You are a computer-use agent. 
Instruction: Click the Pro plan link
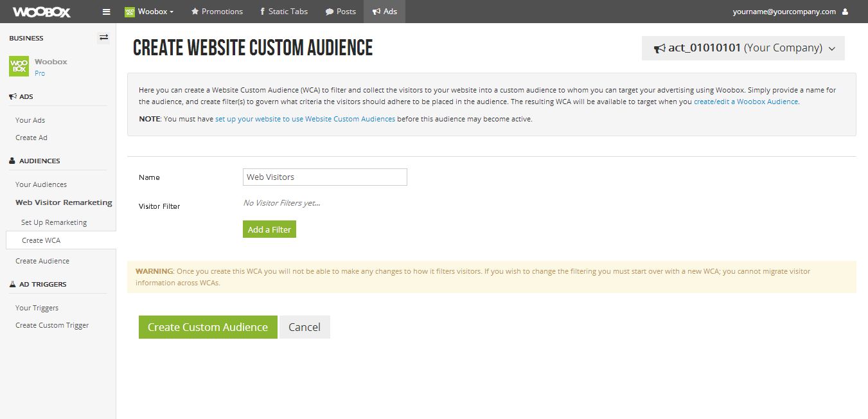tap(40, 73)
